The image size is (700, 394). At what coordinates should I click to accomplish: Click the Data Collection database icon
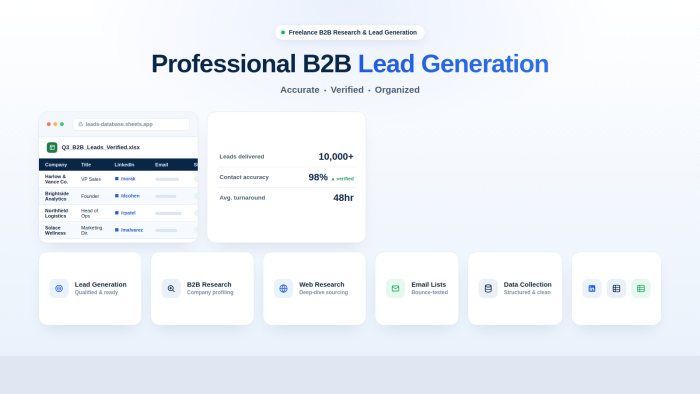tap(488, 289)
